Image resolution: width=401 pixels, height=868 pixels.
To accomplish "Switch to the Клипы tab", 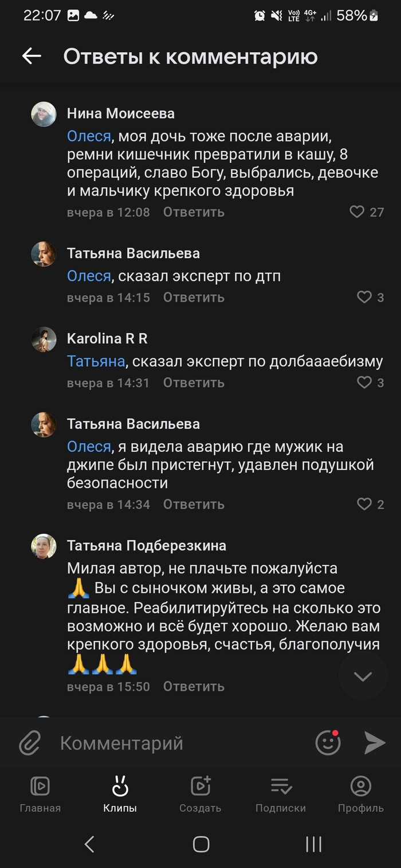I will pos(120,794).
